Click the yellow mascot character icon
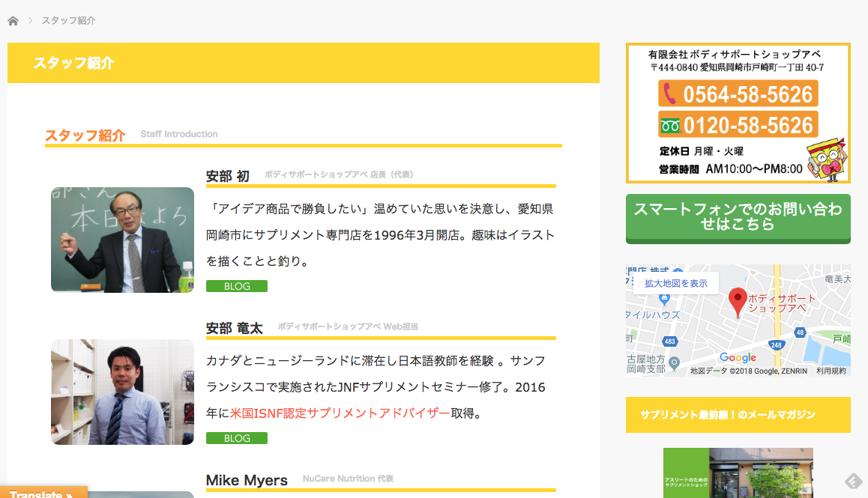This screenshot has width=868, height=498. click(827, 160)
